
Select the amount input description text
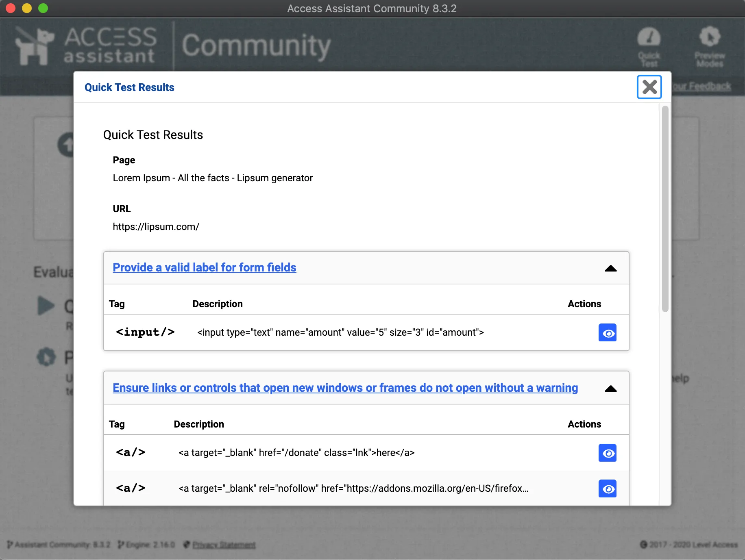pyautogui.click(x=340, y=332)
